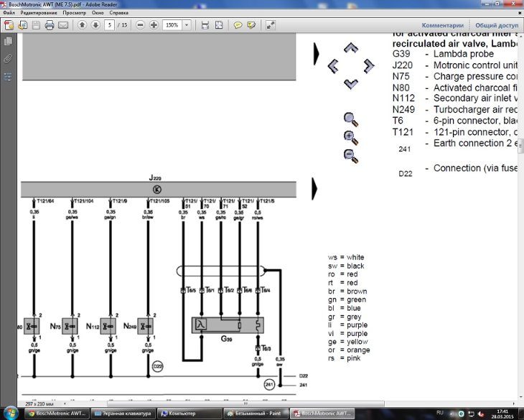Image resolution: width=524 pixels, height=420 pixels.
Task: Click the plain magnifier icon in diagram
Action: click(x=351, y=120)
